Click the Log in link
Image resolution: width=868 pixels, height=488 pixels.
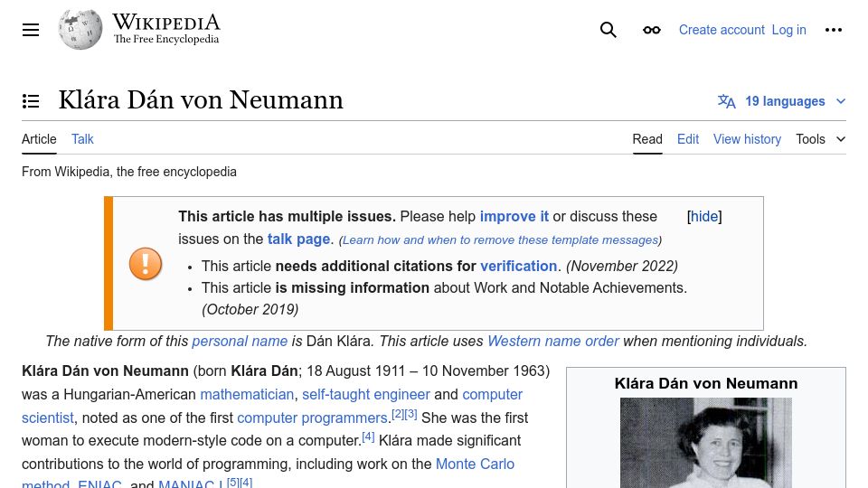coord(788,30)
